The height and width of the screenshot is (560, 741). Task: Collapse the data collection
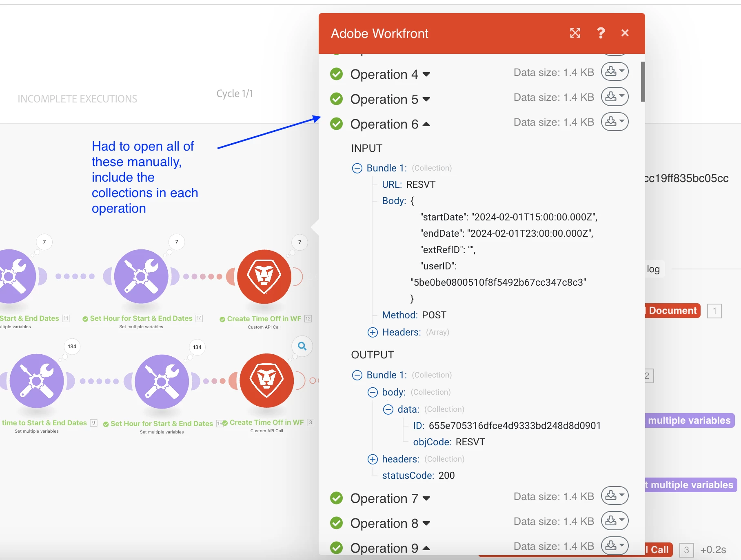click(388, 409)
